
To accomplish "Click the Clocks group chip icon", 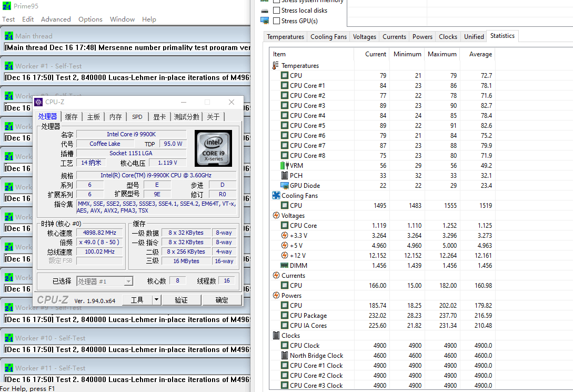I will pyautogui.click(x=276, y=336).
